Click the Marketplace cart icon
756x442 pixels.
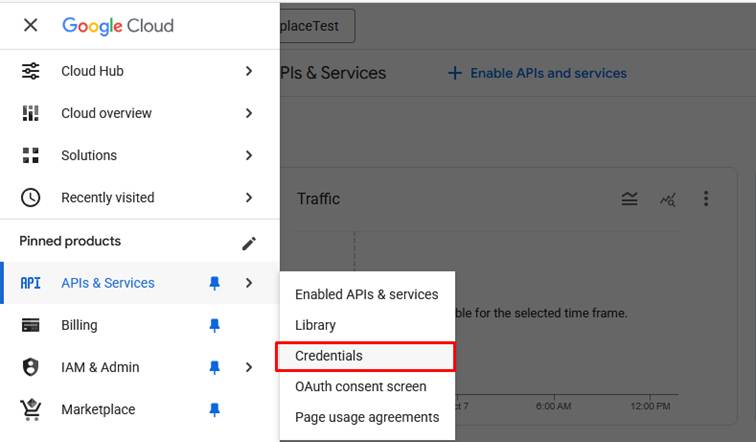tap(31, 409)
